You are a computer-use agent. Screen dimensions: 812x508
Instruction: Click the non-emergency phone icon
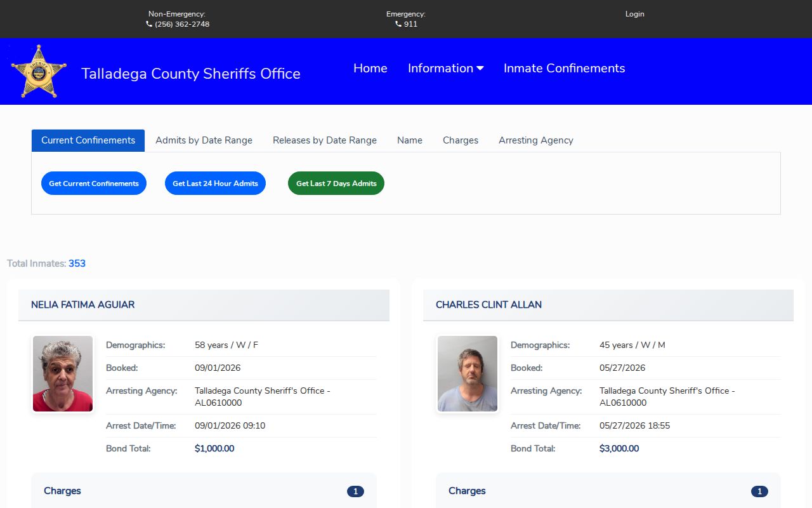[149, 24]
